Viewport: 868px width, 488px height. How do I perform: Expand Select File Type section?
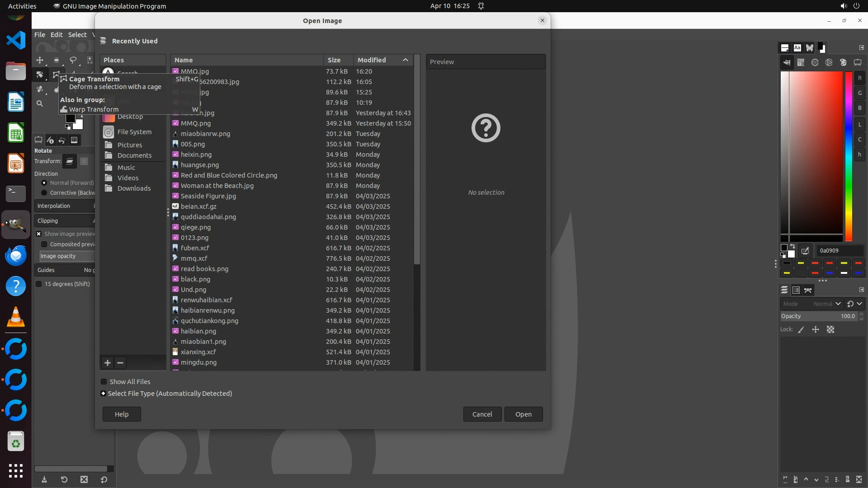coord(104,394)
